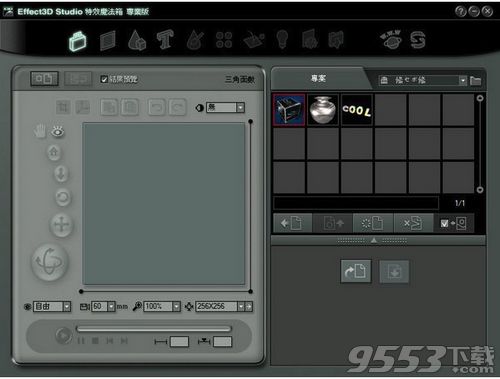This screenshot has height=379, width=500.
Task: Click the thumbnail grid scrollbar bottom handle
Action: pos(480,190)
